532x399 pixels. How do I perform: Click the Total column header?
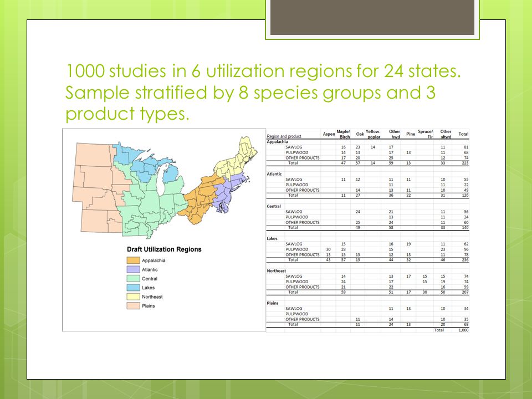[463, 134]
